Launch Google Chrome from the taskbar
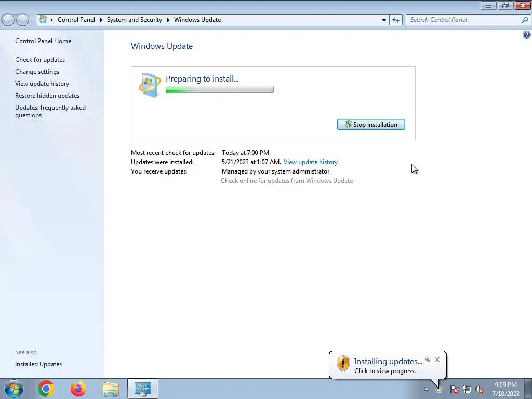This screenshot has height=399, width=532. [x=46, y=389]
